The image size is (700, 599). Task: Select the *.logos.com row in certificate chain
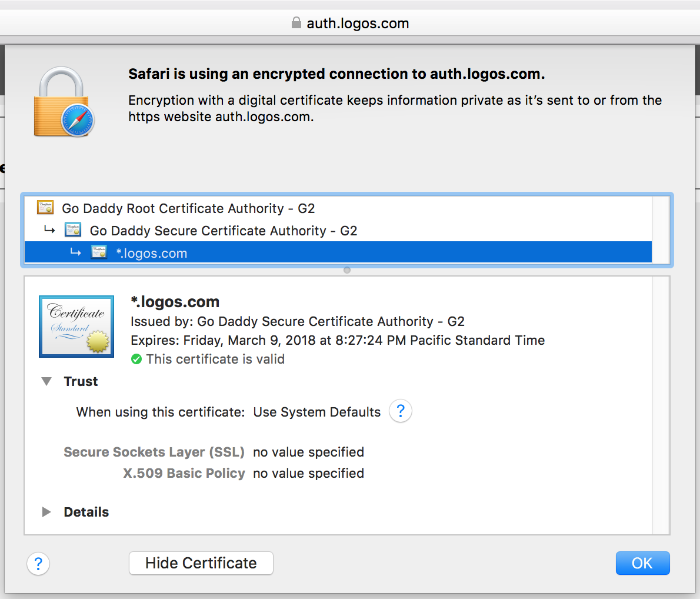338,253
